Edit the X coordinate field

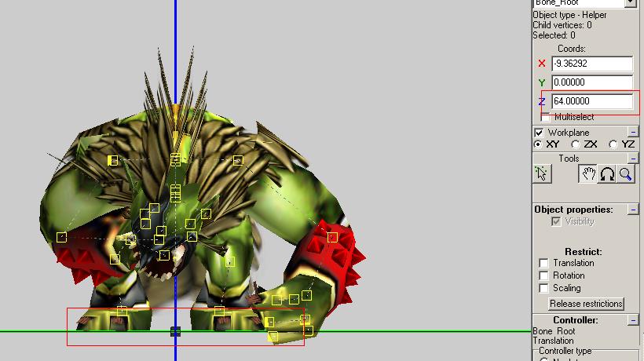pyautogui.click(x=592, y=64)
